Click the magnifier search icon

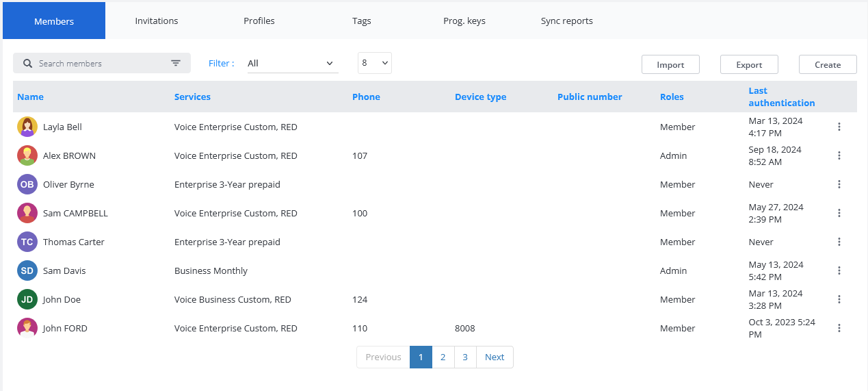(27, 64)
